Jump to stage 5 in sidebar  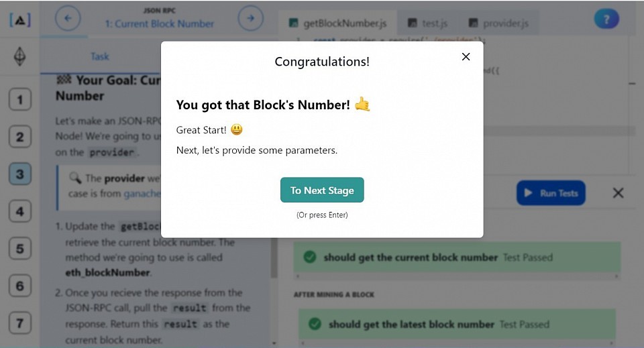[x=19, y=249]
